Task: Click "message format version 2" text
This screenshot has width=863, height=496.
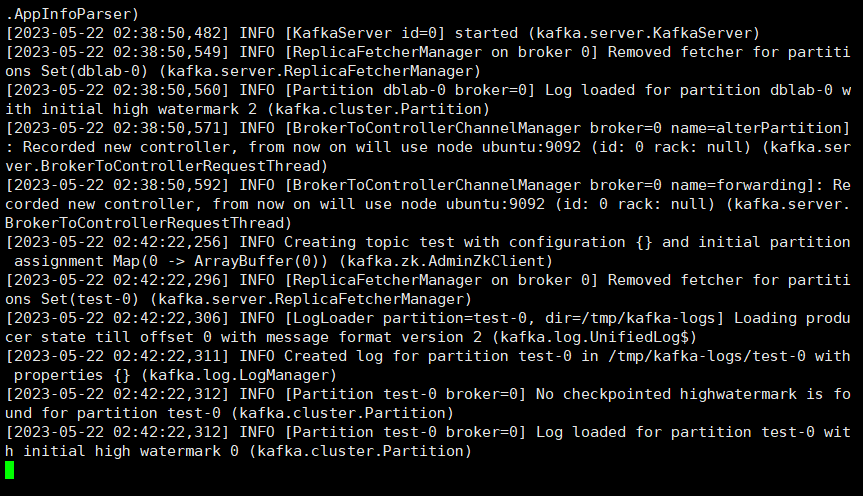Action: (374, 337)
